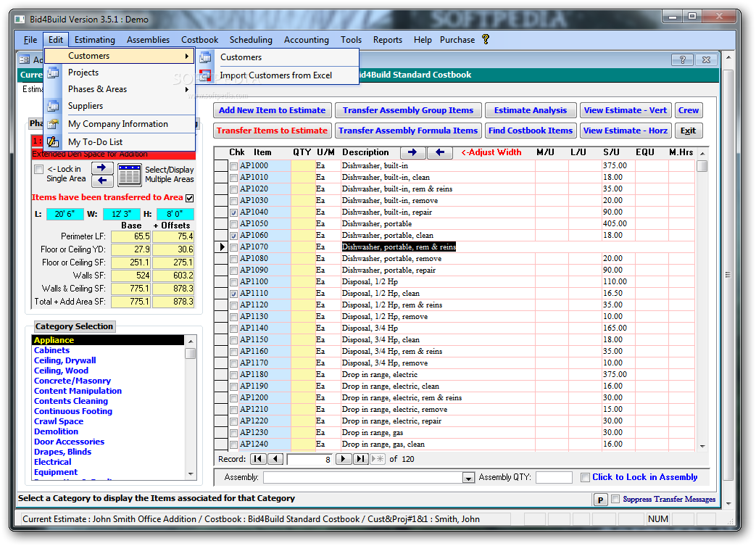Open the File menu
Screen dimensions: 756x546
30,40
